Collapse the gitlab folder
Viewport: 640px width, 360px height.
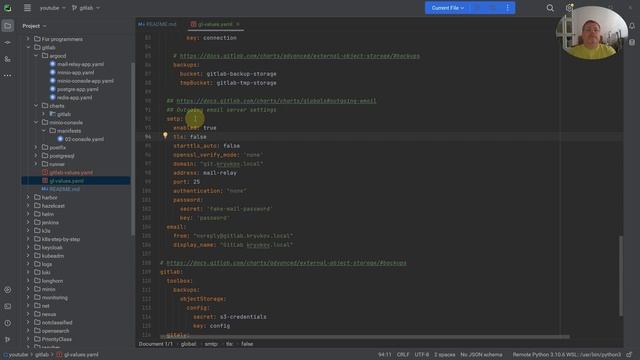(28, 47)
